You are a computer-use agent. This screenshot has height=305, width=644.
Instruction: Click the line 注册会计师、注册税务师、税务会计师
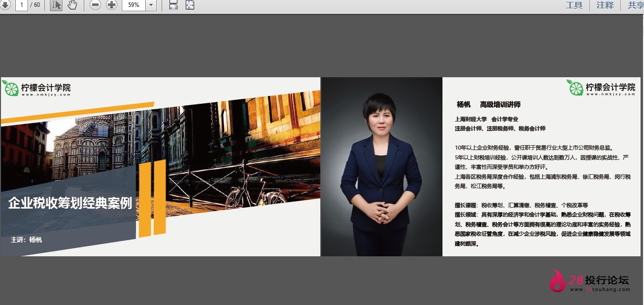tap(500, 128)
